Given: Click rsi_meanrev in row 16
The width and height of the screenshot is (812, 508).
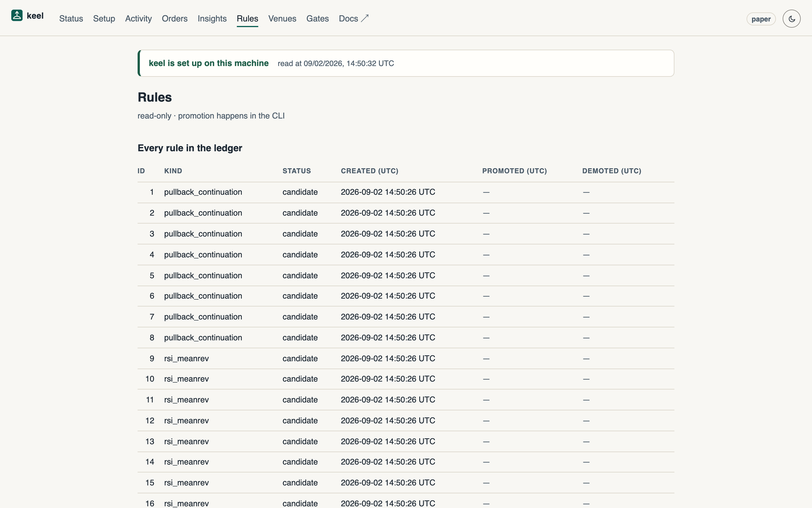Looking at the screenshot, I should (186, 504).
